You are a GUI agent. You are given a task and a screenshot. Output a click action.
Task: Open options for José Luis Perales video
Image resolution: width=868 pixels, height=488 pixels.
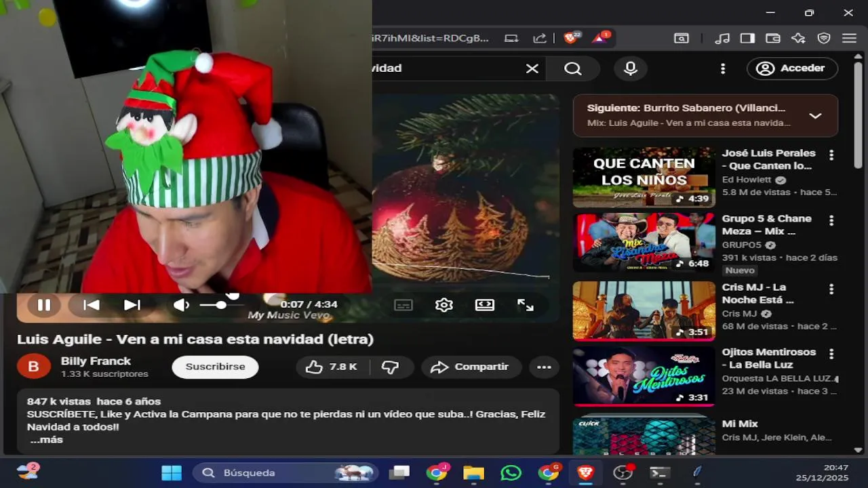831,155
